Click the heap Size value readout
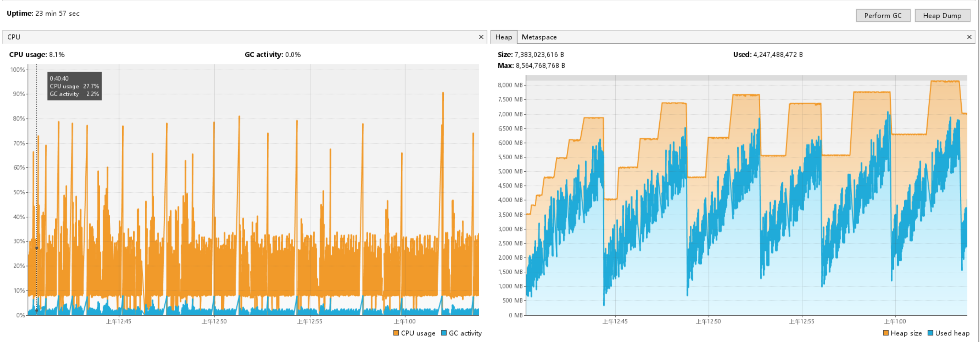This screenshot has height=342, width=980. (x=531, y=55)
